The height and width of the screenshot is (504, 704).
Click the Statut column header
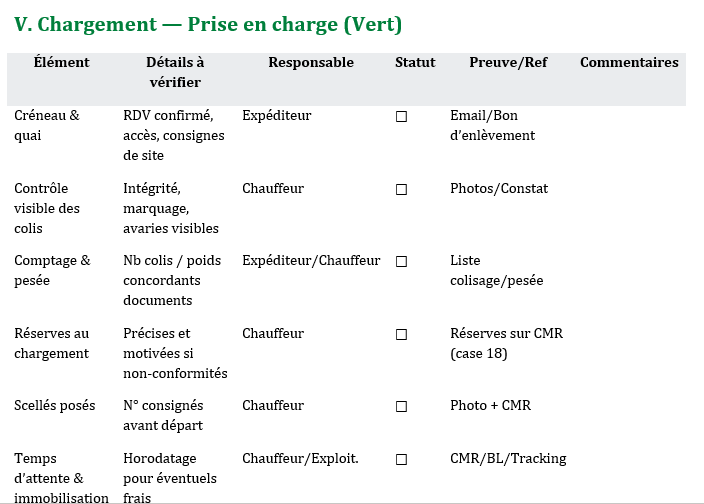415,62
